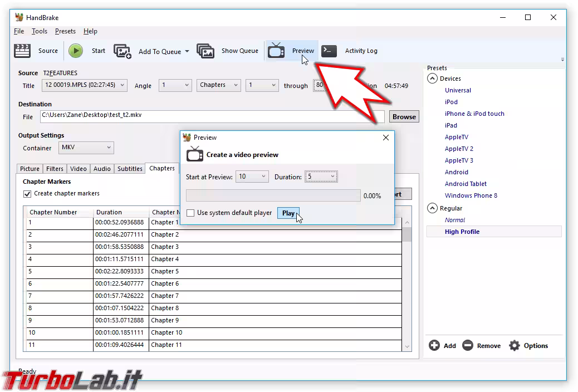
Task: Click the Play button in Preview dialog
Action: click(288, 213)
